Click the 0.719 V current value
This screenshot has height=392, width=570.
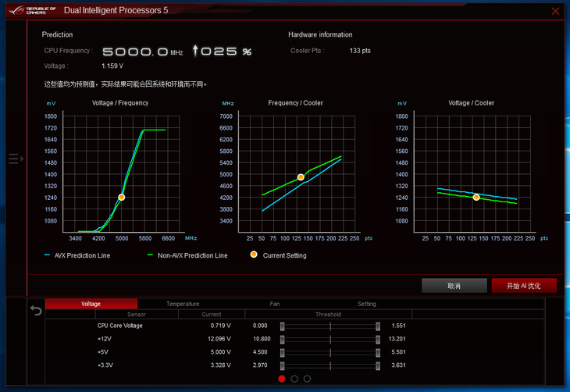tap(220, 326)
